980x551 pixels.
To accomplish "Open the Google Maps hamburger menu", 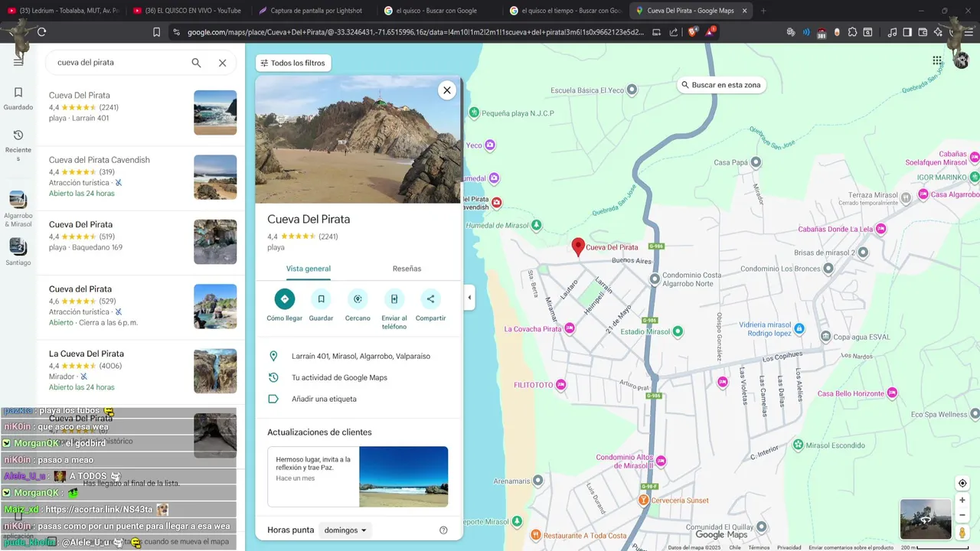I will point(18,62).
